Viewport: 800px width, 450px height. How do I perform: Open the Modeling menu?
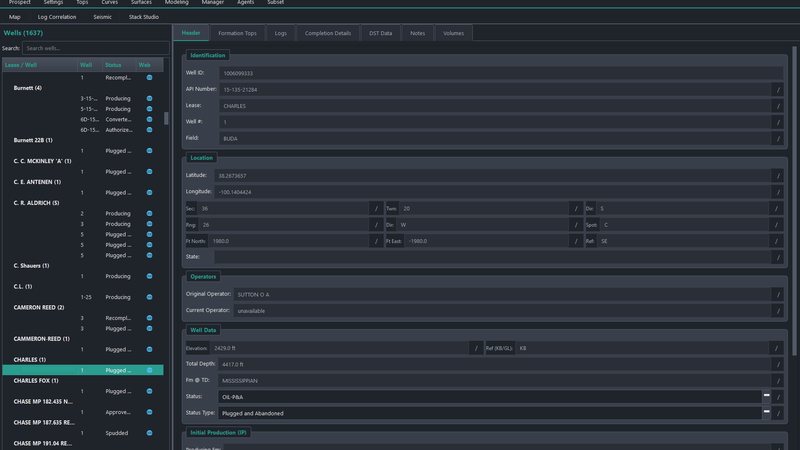[177, 3]
